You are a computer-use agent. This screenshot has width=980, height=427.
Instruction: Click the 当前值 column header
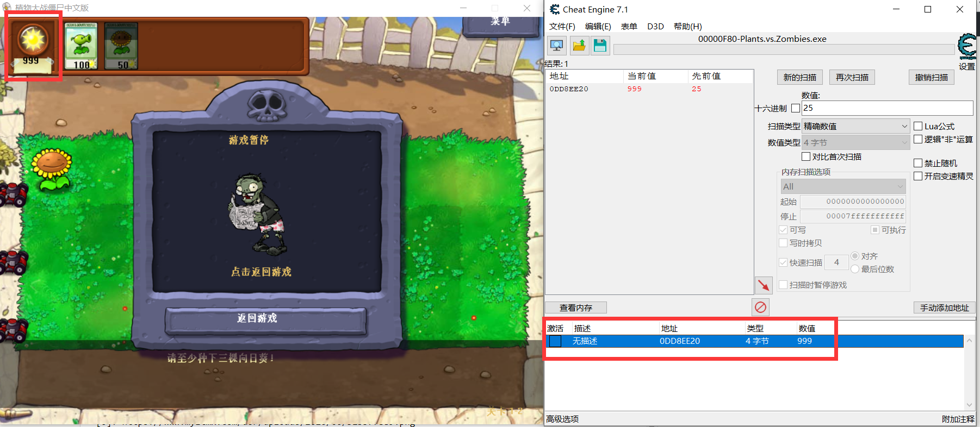click(x=656, y=76)
